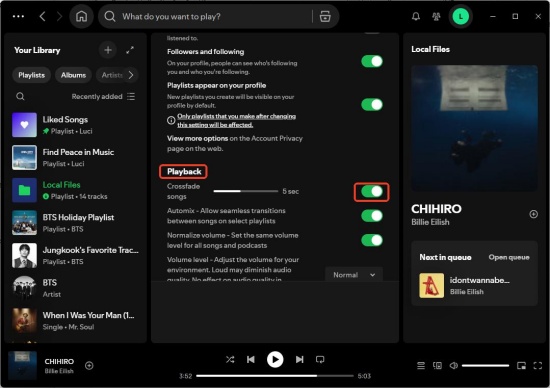Disable the Crossfade songs switch

[x=372, y=192]
